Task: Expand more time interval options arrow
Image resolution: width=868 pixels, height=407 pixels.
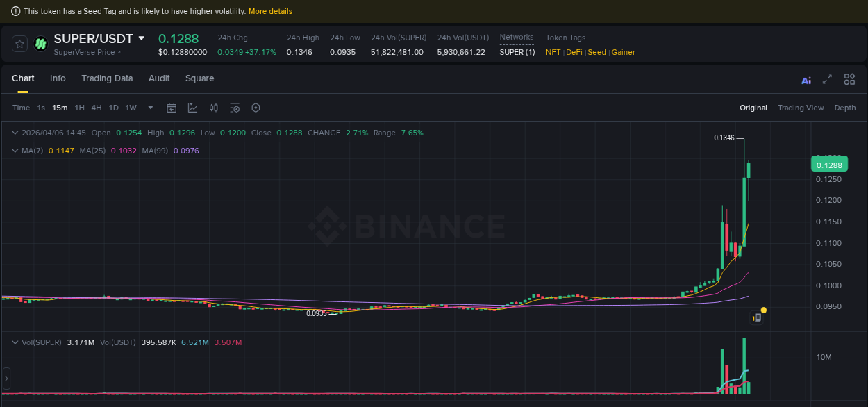Action: point(151,108)
